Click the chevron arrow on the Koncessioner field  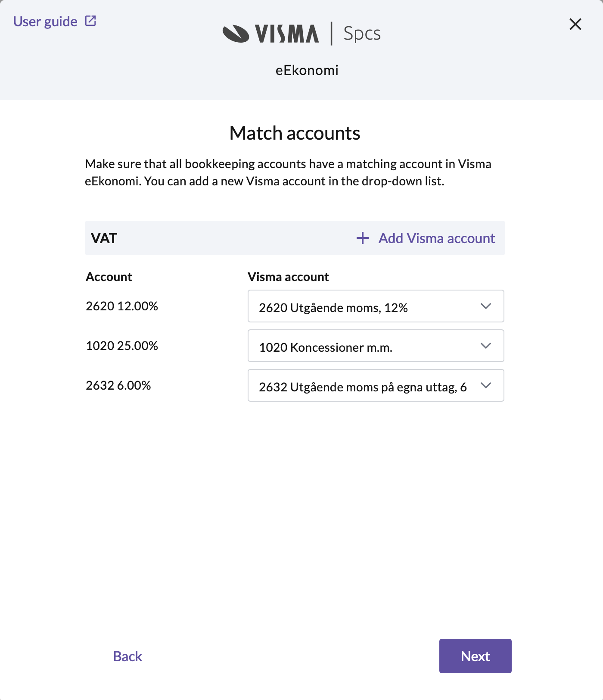coord(486,346)
